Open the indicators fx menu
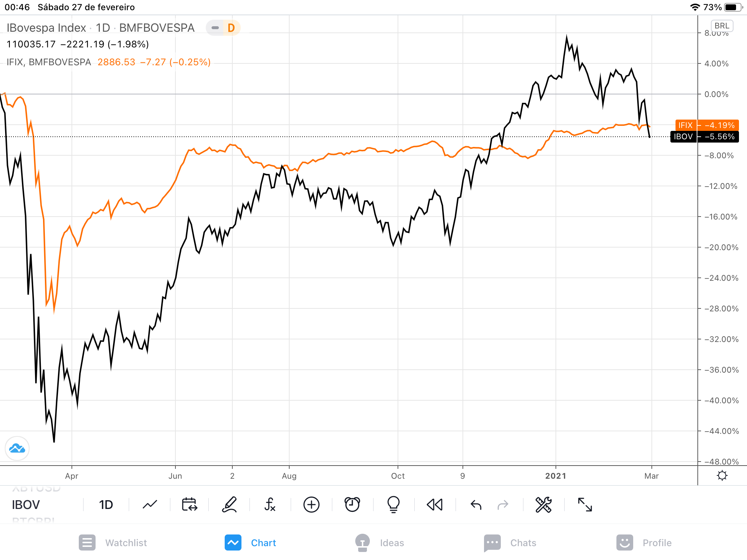747x560 pixels. point(270,505)
